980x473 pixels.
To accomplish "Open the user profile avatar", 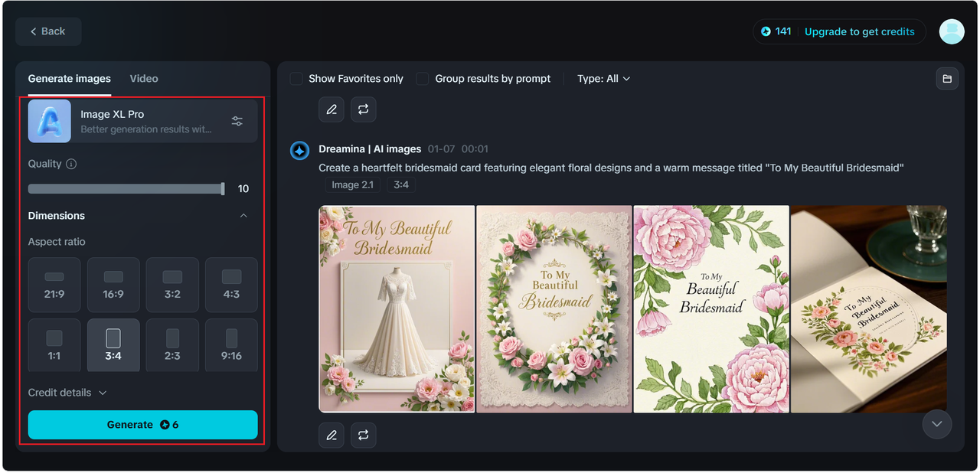I will 952,31.
